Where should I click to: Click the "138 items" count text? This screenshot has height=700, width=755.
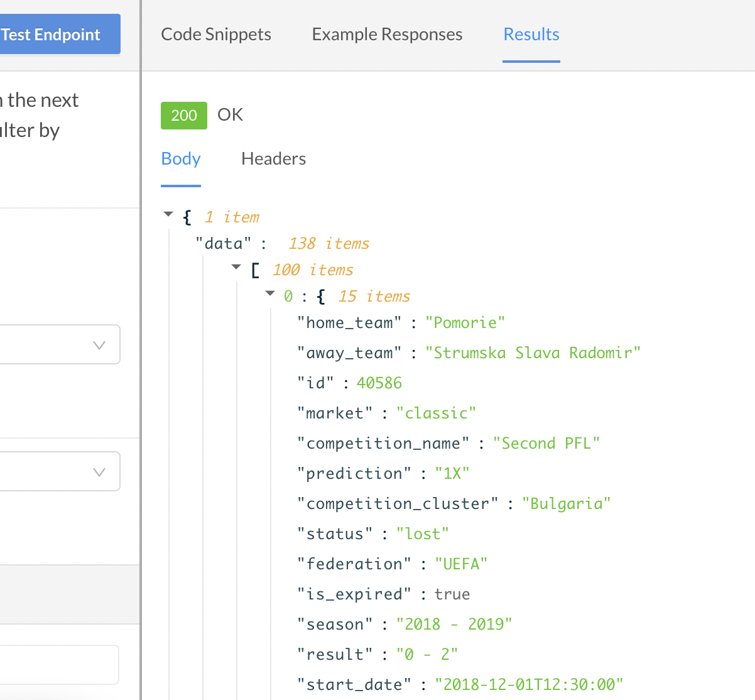(x=329, y=244)
